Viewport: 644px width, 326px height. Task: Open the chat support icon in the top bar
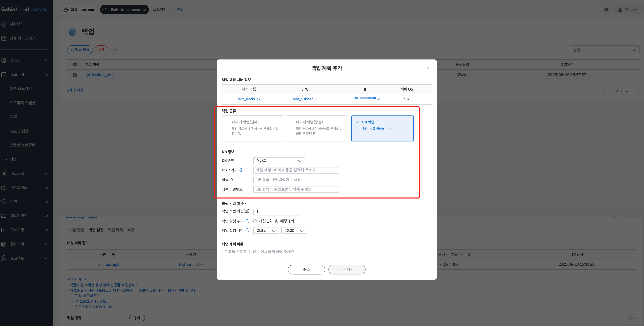[x=606, y=10]
